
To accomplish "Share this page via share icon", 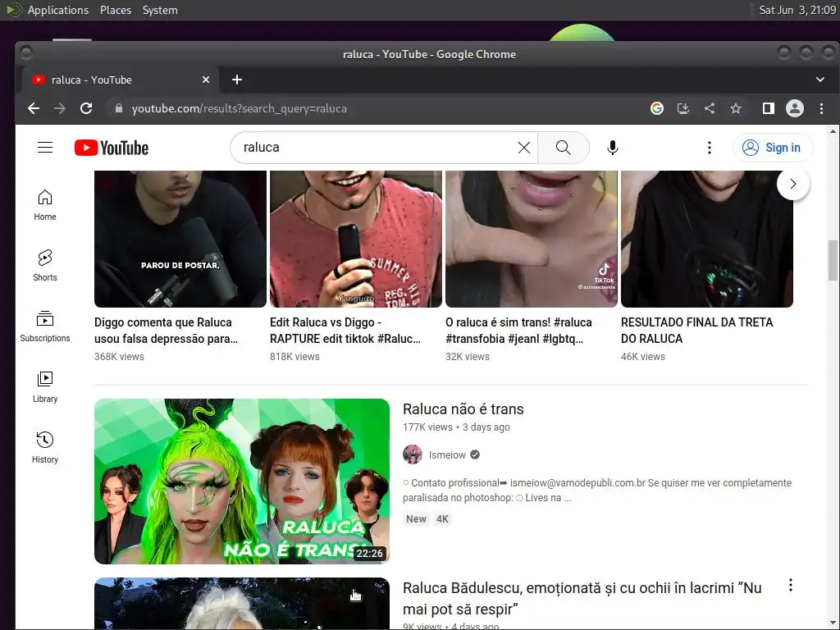I will (710, 108).
